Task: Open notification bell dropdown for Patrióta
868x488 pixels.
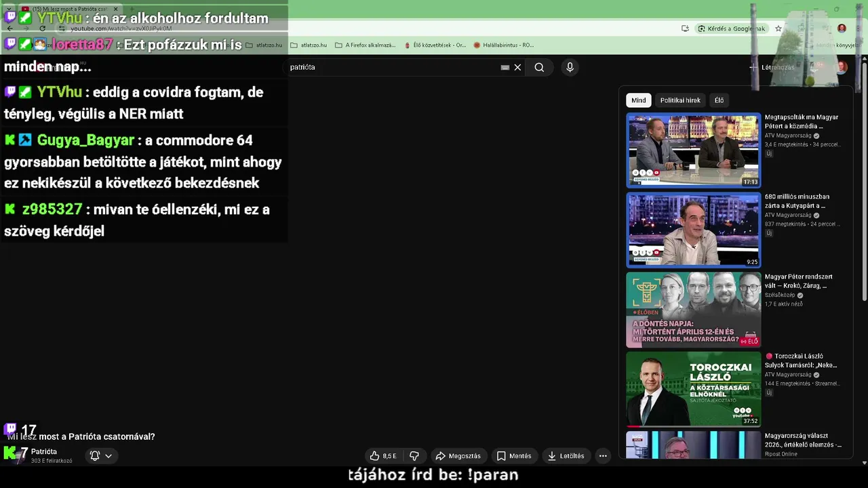Action: 100,456
